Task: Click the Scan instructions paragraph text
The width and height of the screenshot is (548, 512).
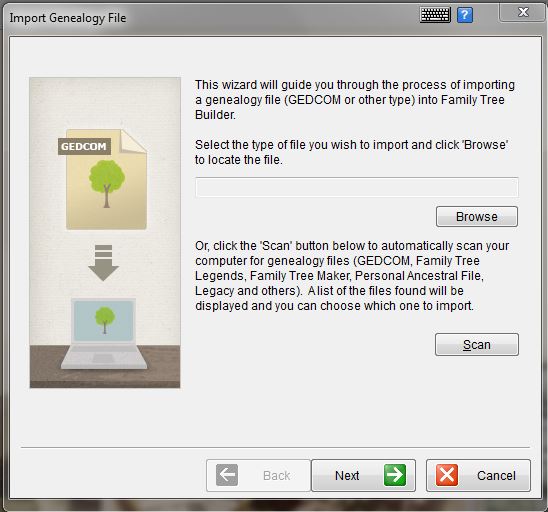Action: click(x=352, y=276)
